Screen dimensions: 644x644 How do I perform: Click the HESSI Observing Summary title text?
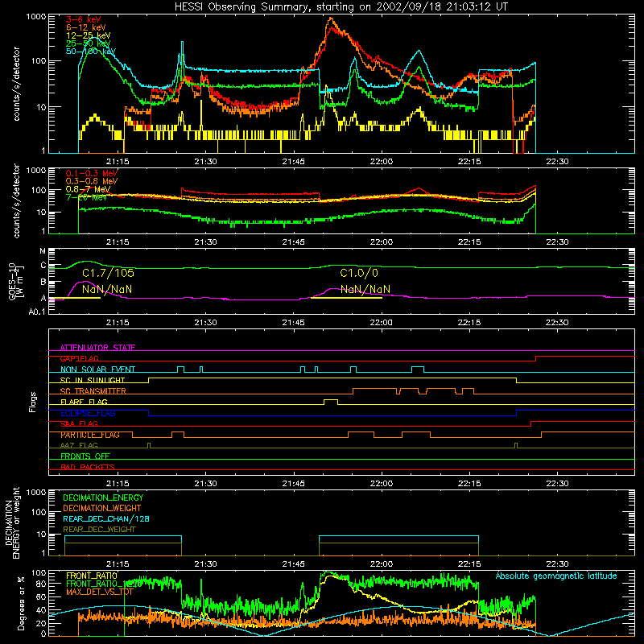(341, 7)
